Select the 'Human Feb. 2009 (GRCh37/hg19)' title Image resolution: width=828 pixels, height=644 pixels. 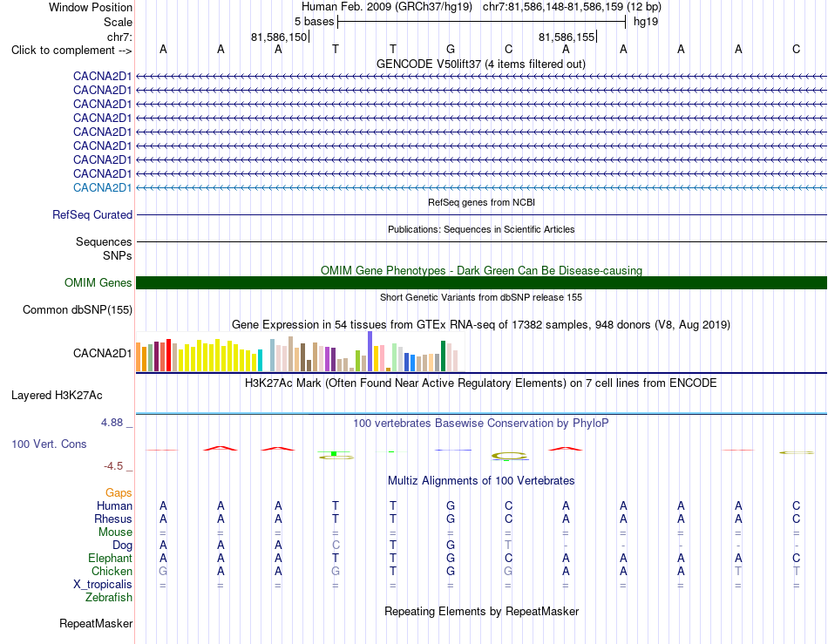pyautogui.click(x=389, y=7)
